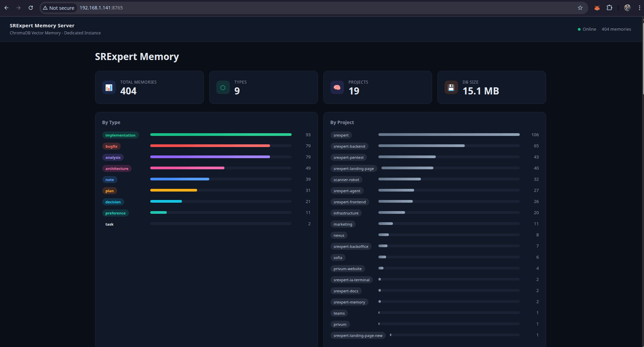
Task: Open site info via Not secure badge
Action: coord(58,7)
